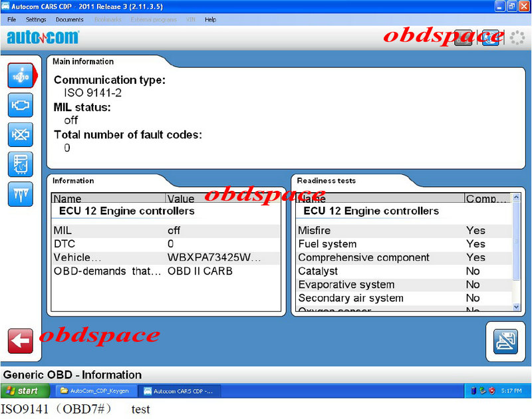Click the Name column header in Information
This screenshot has width=532, height=419.
(108, 198)
